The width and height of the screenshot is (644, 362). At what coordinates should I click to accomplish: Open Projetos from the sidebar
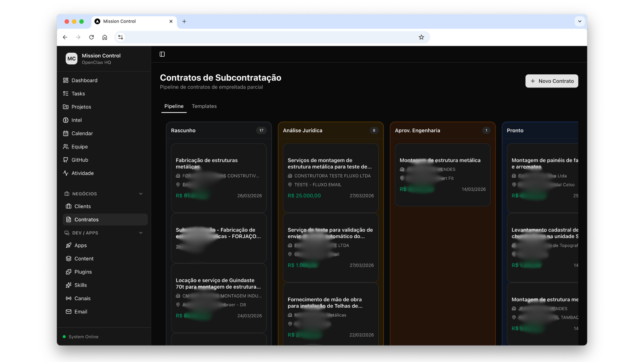pos(81,107)
